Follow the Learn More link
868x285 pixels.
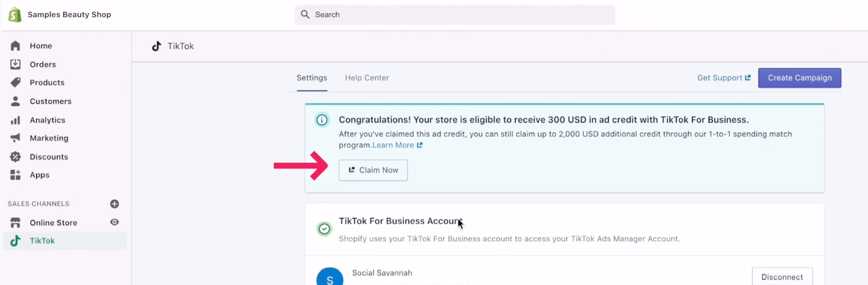tap(397, 145)
